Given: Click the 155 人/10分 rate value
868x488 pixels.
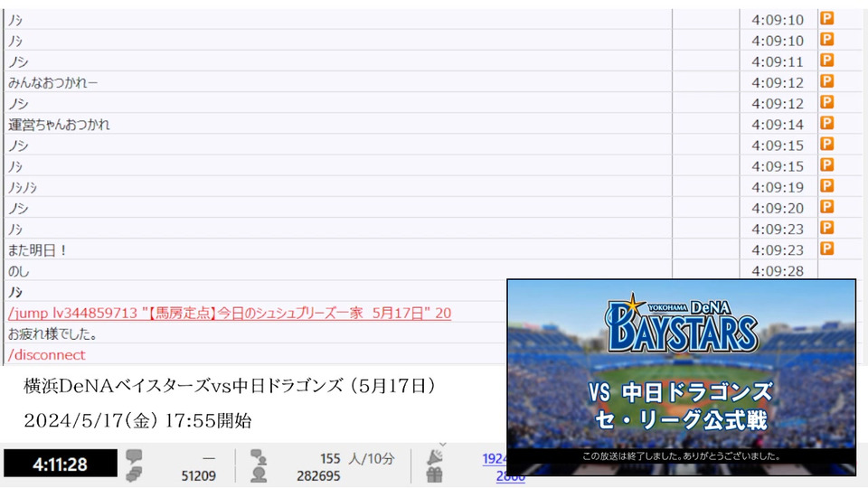Looking at the screenshot, I should [357, 459].
